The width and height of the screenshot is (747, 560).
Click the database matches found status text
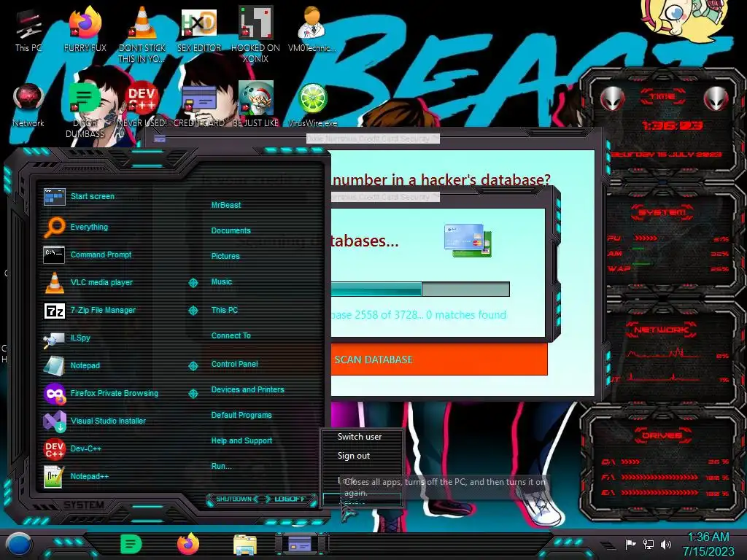pyautogui.click(x=418, y=315)
